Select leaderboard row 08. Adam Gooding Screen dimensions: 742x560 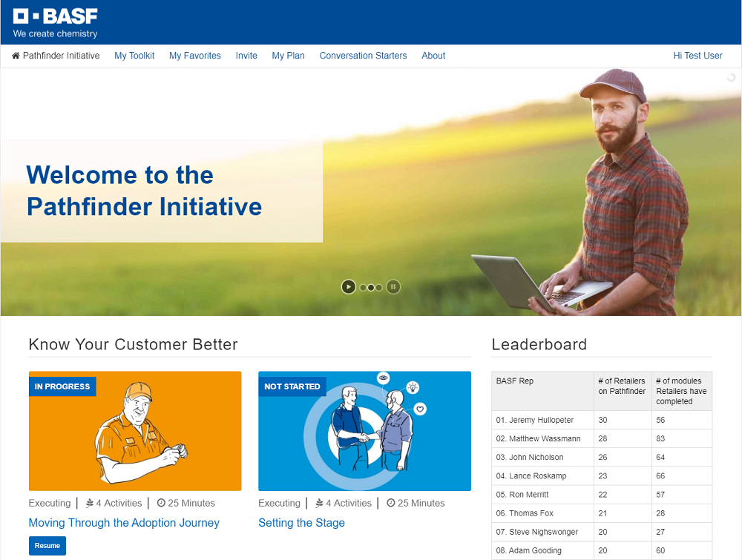(x=602, y=550)
